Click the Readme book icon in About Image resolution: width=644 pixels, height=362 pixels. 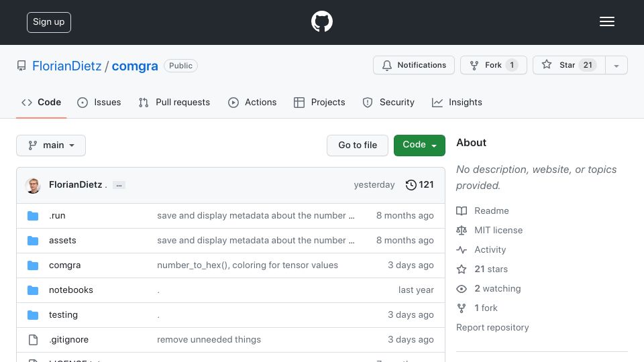(x=462, y=211)
